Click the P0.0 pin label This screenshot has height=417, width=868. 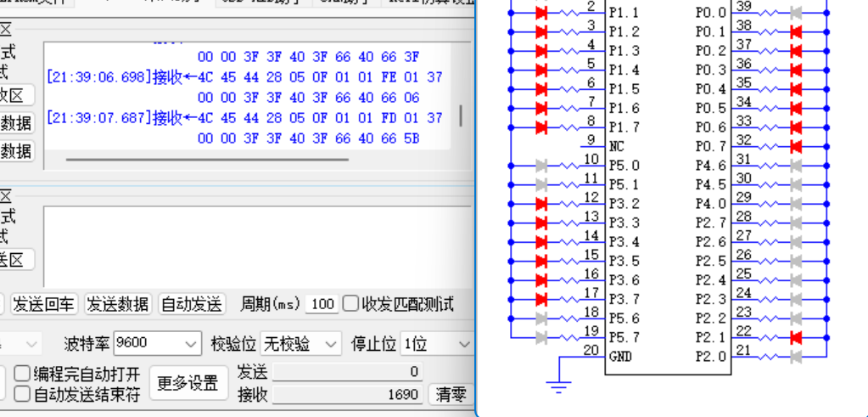coord(711,13)
